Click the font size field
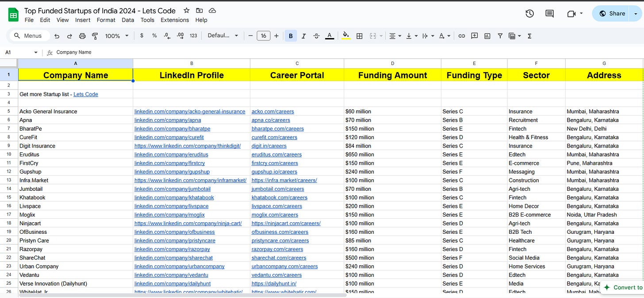Screen dimensions: 644x298 (263, 36)
